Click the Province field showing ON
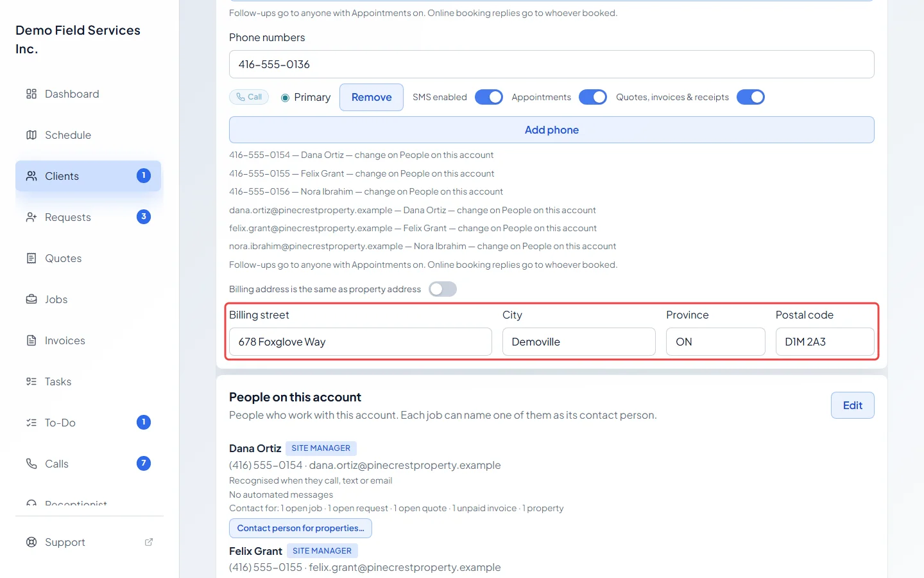Viewport: 924px width, 578px height. pos(715,342)
